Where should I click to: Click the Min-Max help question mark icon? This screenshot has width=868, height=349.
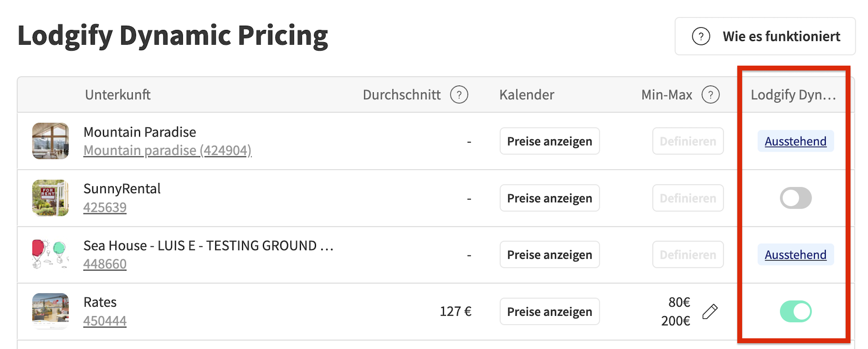coord(711,95)
